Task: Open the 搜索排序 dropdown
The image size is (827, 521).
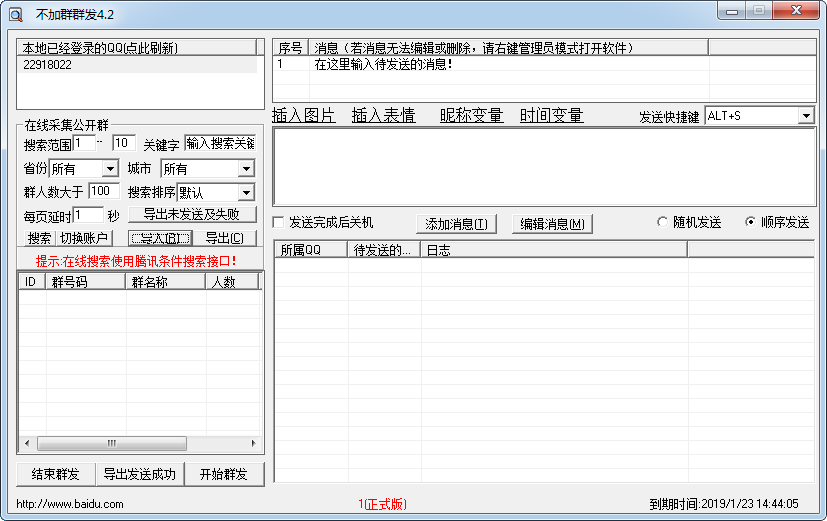Action: pos(246,192)
